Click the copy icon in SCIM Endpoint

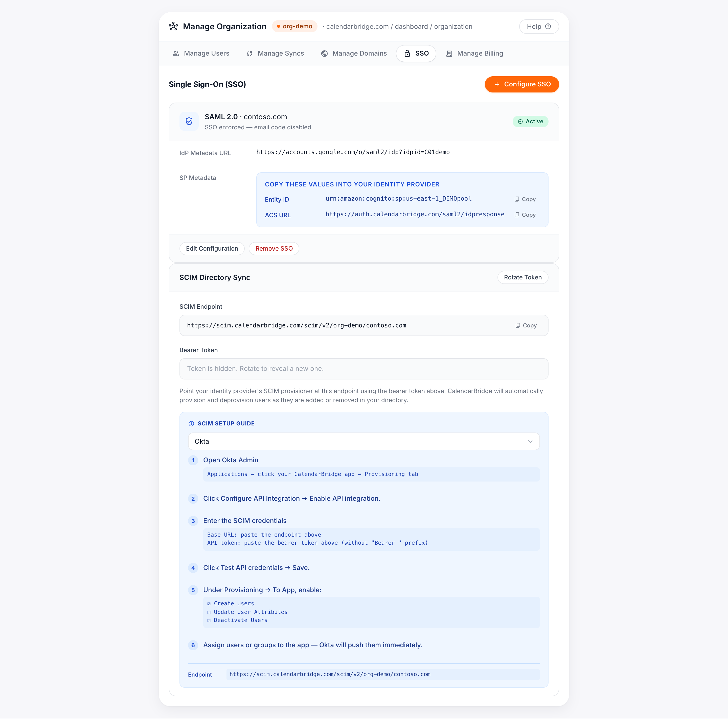(x=518, y=325)
